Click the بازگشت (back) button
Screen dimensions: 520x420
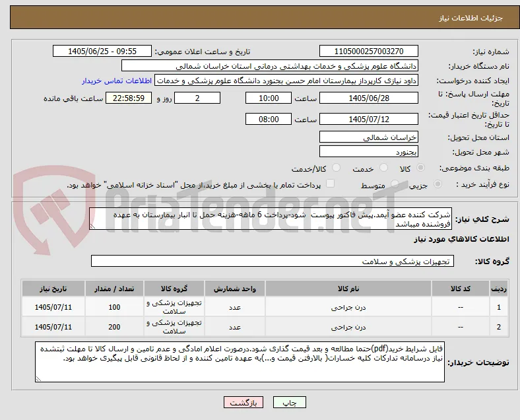(244, 402)
